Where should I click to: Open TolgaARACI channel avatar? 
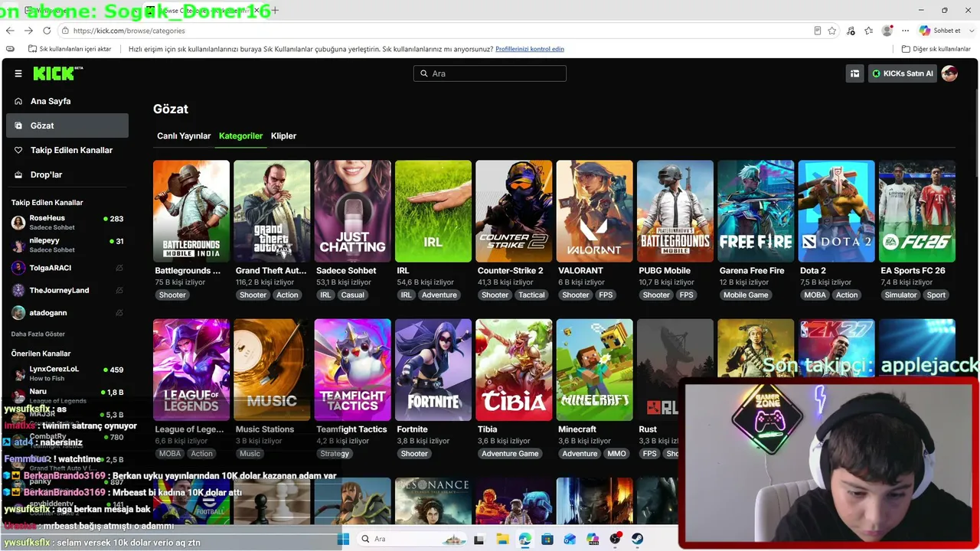click(18, 268)
